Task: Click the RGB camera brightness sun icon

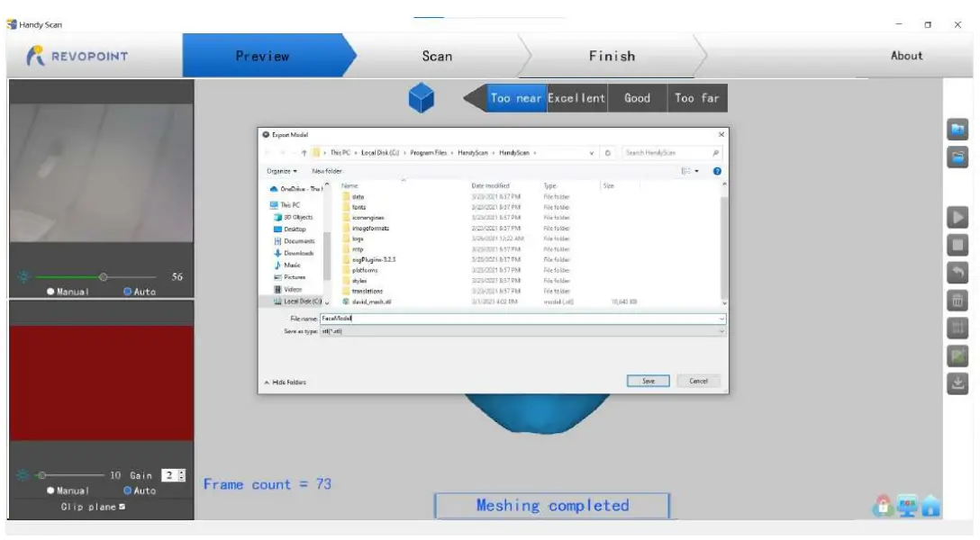Action: click(23, 276)
